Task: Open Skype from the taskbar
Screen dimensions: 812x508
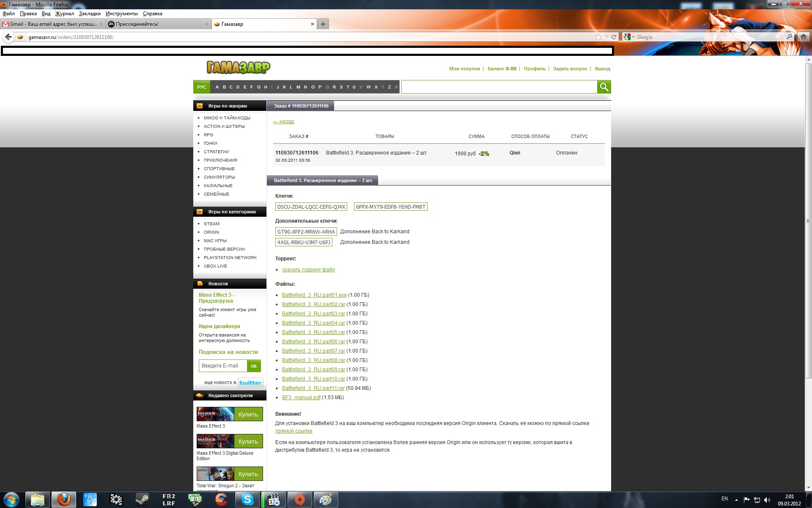Action: pos(247,500)
